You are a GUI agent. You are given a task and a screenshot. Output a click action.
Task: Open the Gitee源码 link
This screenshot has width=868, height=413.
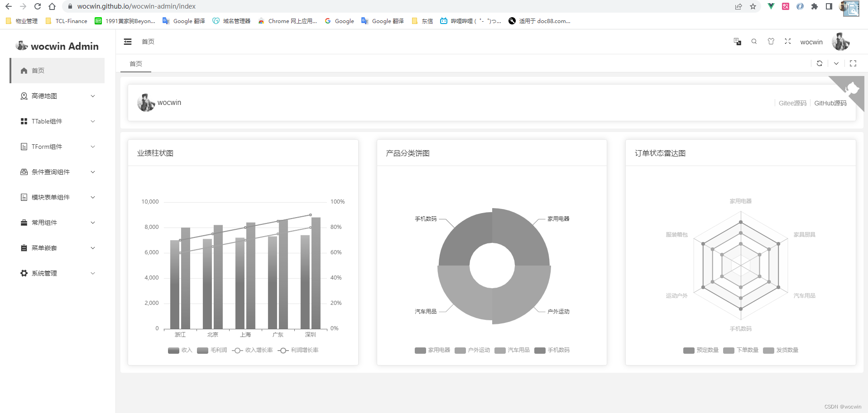click(792, 103)
